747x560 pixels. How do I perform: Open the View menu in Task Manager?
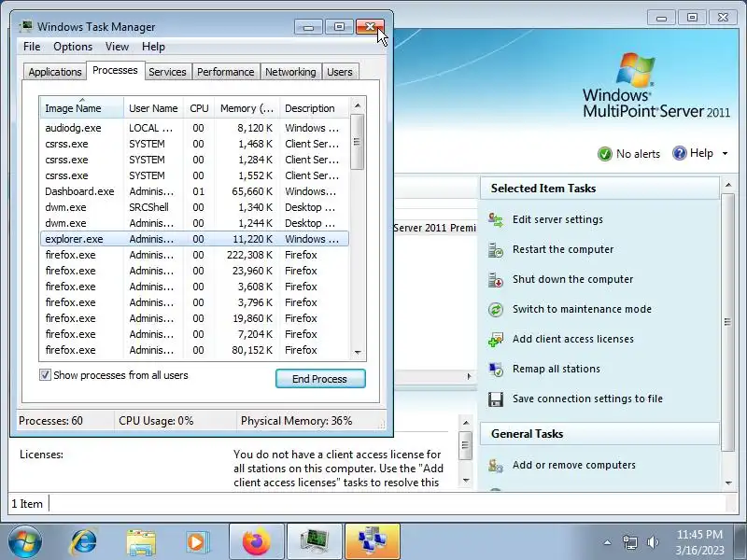click(118, 47)
